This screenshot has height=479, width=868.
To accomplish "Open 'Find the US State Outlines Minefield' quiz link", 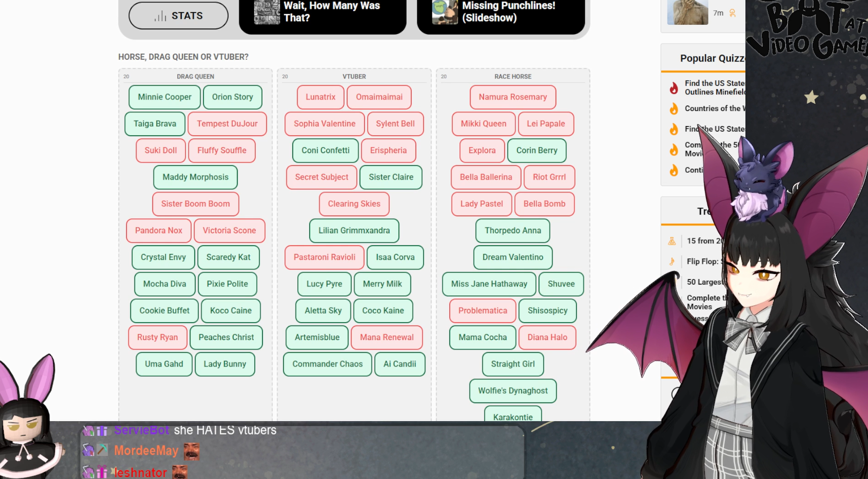I will (715, 87).
